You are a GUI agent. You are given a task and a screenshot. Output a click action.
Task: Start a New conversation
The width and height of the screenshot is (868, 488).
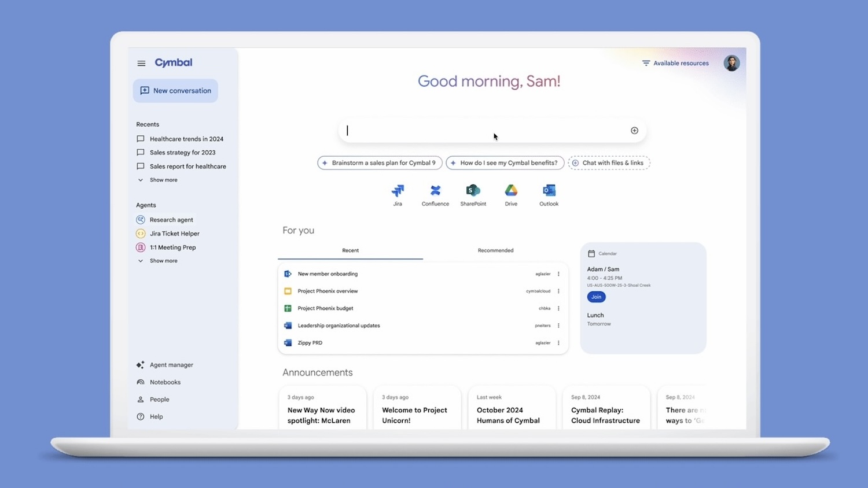pyautogui.click(x=175, y=90)
